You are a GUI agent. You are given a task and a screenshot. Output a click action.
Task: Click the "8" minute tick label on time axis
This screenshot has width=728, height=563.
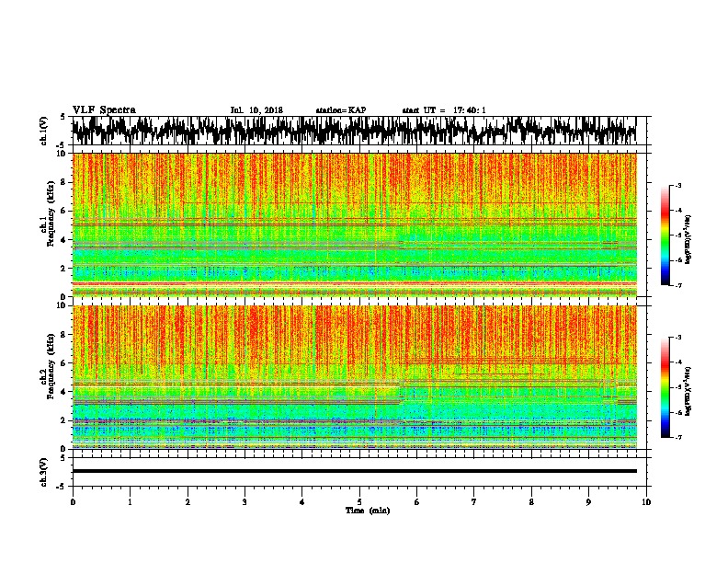(531, 502)
